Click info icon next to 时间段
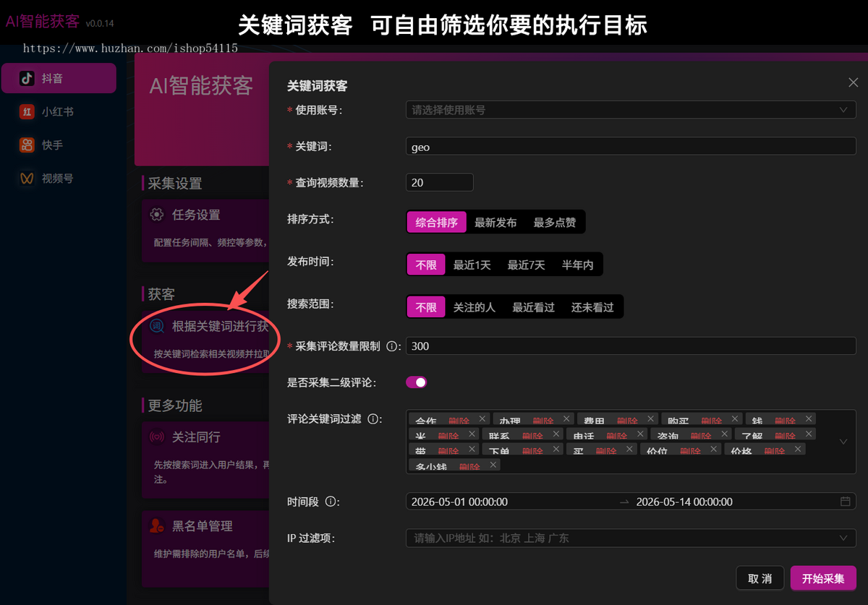868x605 pixels. (x=331, y=502)
